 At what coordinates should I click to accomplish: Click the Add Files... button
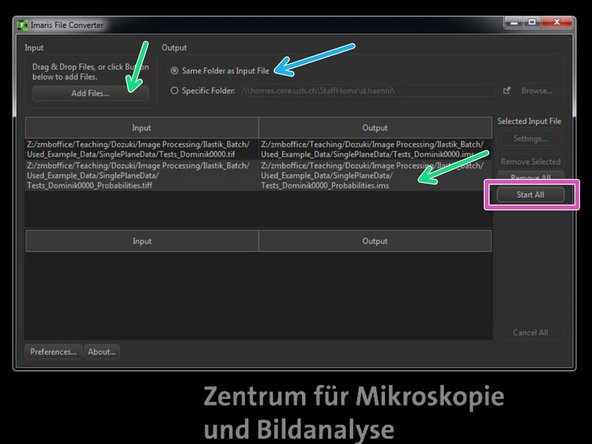tap(91, 93)
